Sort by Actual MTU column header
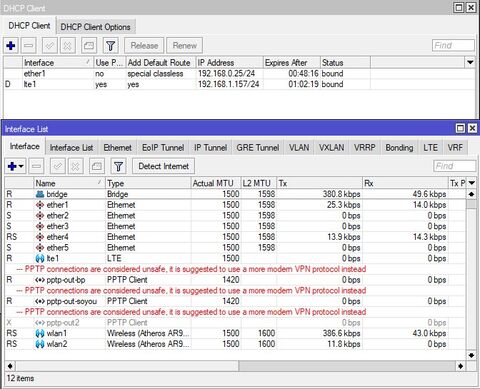The image size is (480, 389). pos(216,183)
